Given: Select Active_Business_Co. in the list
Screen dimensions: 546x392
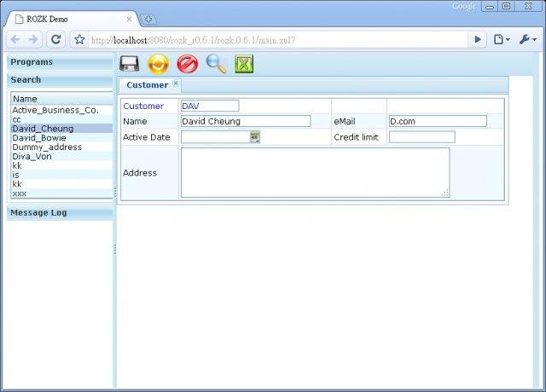Looking at the screenshot, I should coord(62,110).
